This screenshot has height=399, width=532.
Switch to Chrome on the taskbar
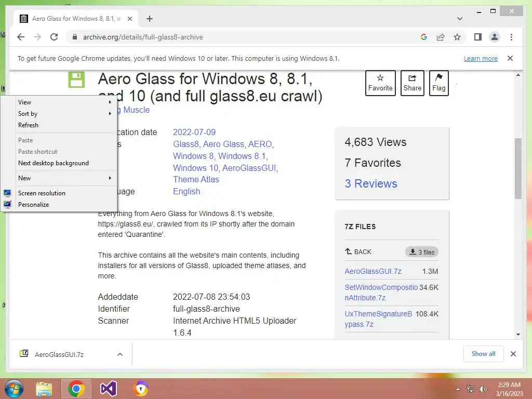76,389
